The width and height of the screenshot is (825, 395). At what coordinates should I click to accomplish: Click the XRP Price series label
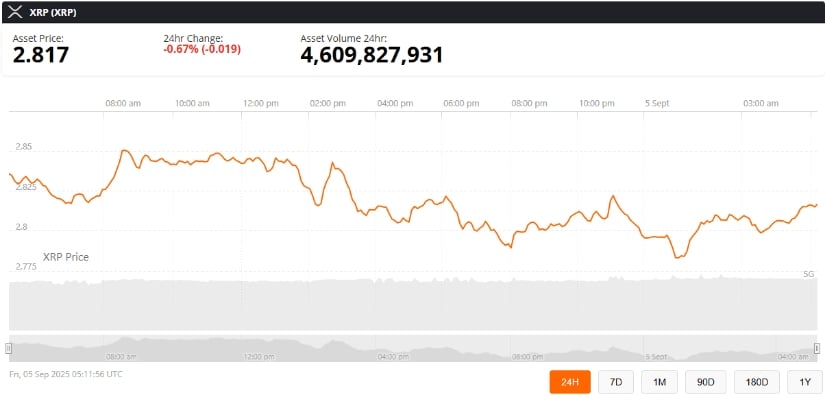click(x=66, y=257)
